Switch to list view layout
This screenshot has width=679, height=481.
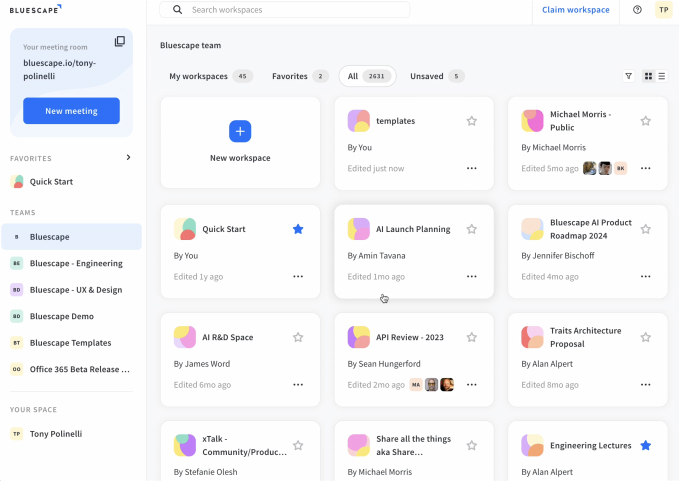661,76
